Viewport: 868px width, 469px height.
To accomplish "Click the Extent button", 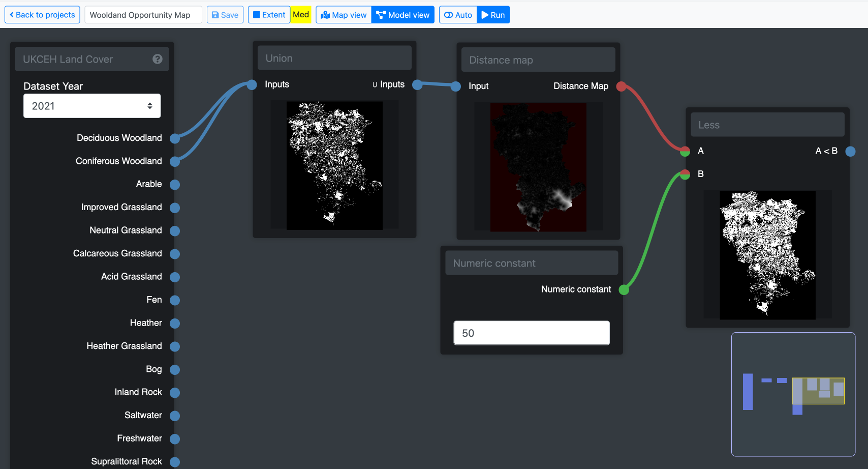I will [269, 15].
